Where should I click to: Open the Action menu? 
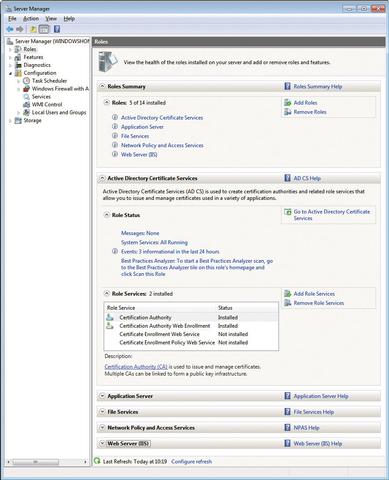(31, 19)
